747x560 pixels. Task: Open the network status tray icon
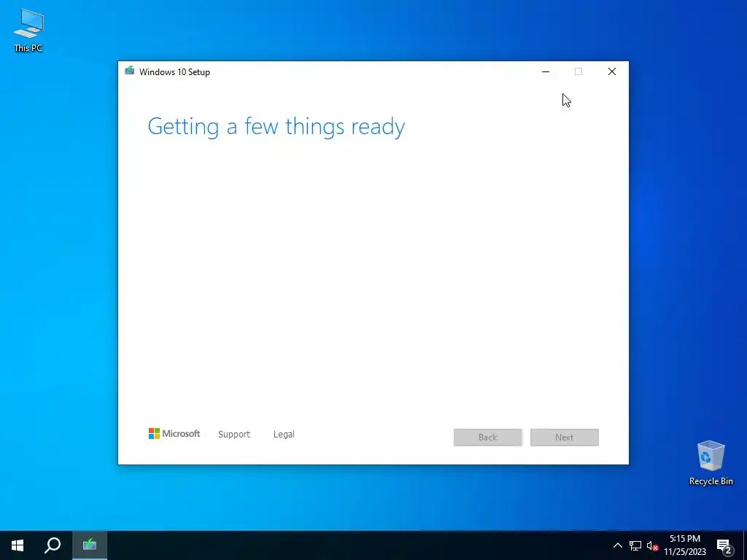pyautogui.click(x=635, y=545)
